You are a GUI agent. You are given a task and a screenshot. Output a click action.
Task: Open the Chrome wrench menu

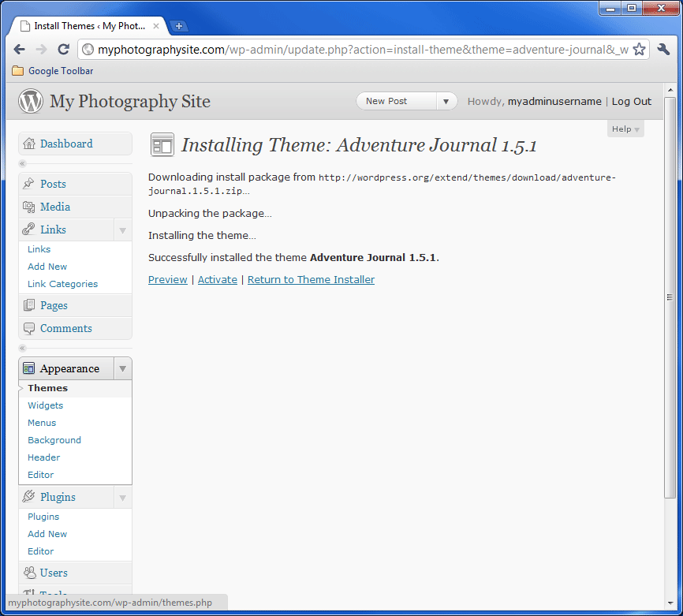(663, 49)
